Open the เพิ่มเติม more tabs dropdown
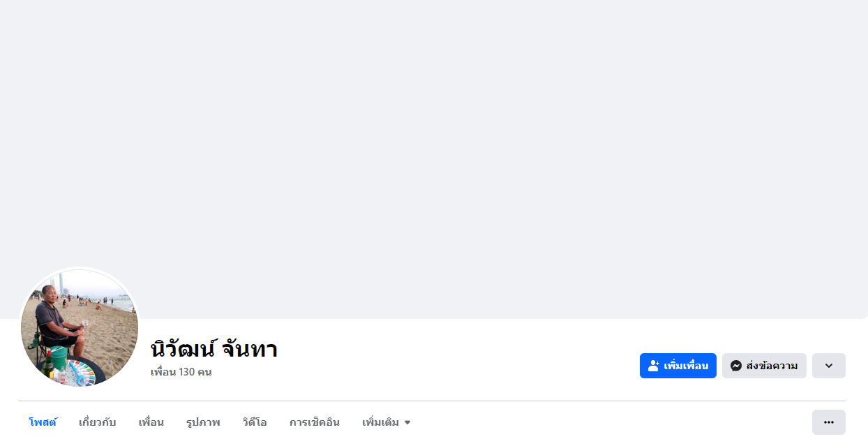The width and height of the screenshot is (868, 439). [387, 422]
